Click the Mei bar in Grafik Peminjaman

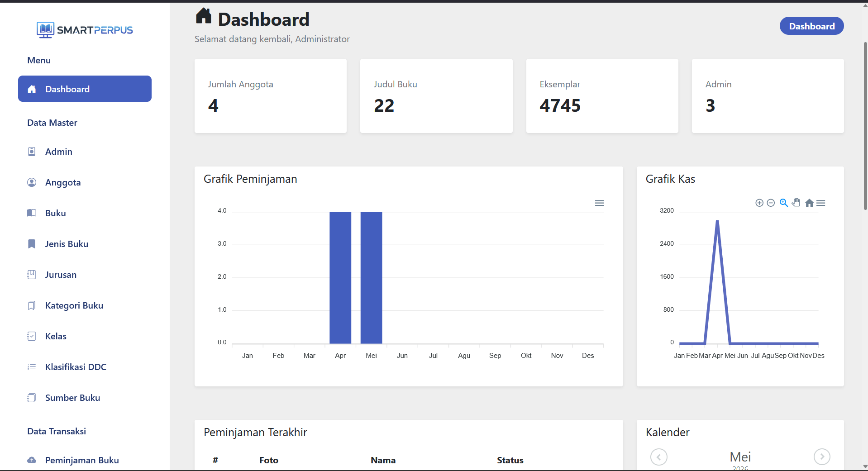(x=371, y=278)
